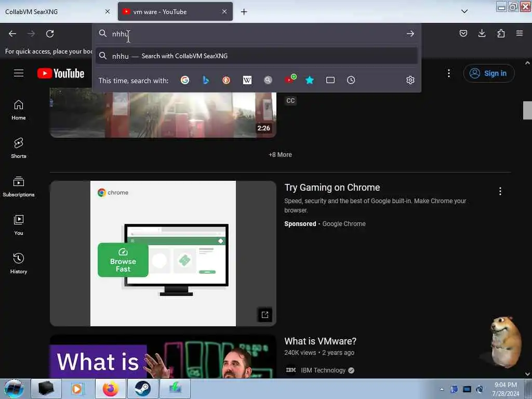Search this time with Bing
This screenshot has width=532, height=399.
[x=206, y=80]
